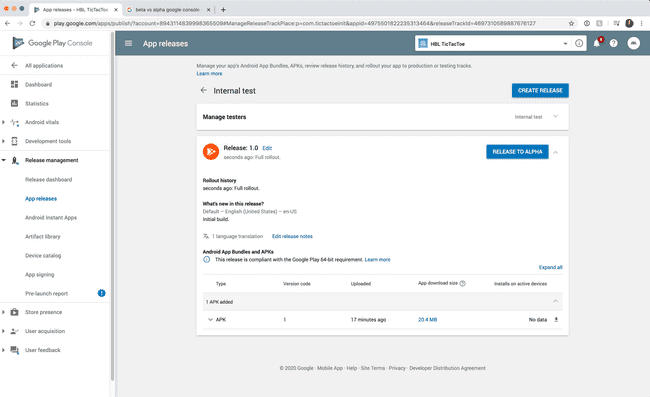Expand the User feedback sidebar arrow
The image size is (650, 397).
3,350
